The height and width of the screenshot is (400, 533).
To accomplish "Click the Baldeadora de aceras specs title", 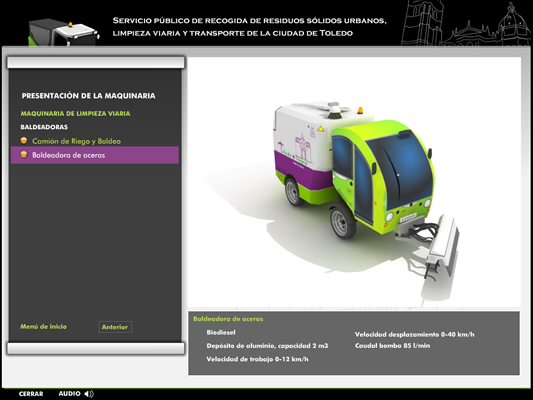I will [228, 319].
